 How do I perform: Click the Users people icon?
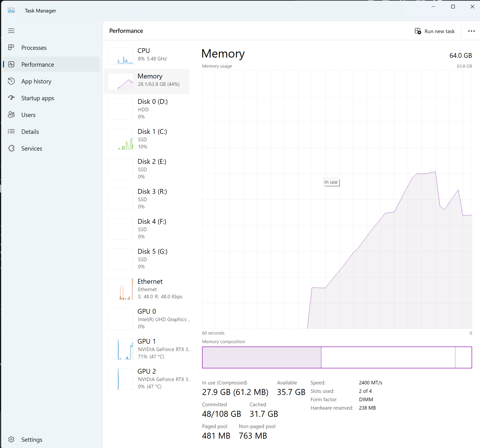[x=11, y=115]
